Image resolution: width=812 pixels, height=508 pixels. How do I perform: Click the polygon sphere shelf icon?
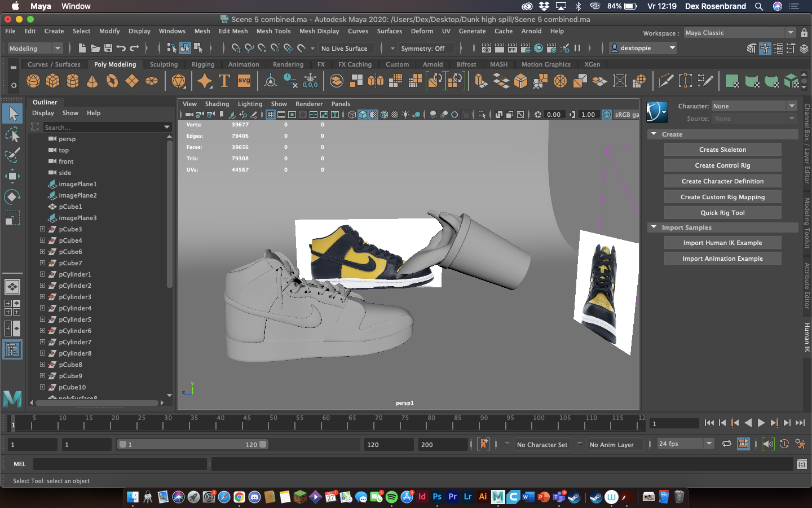coord(33,81)
